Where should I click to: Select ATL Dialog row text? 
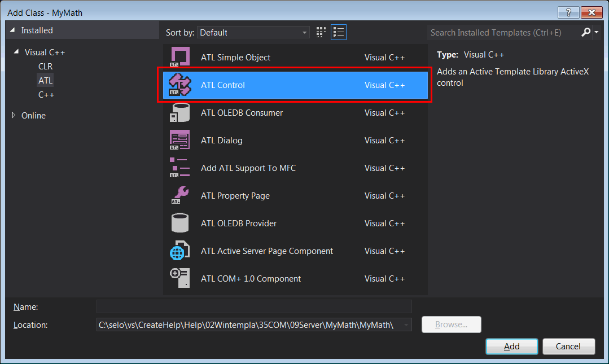tap(221, 141)
